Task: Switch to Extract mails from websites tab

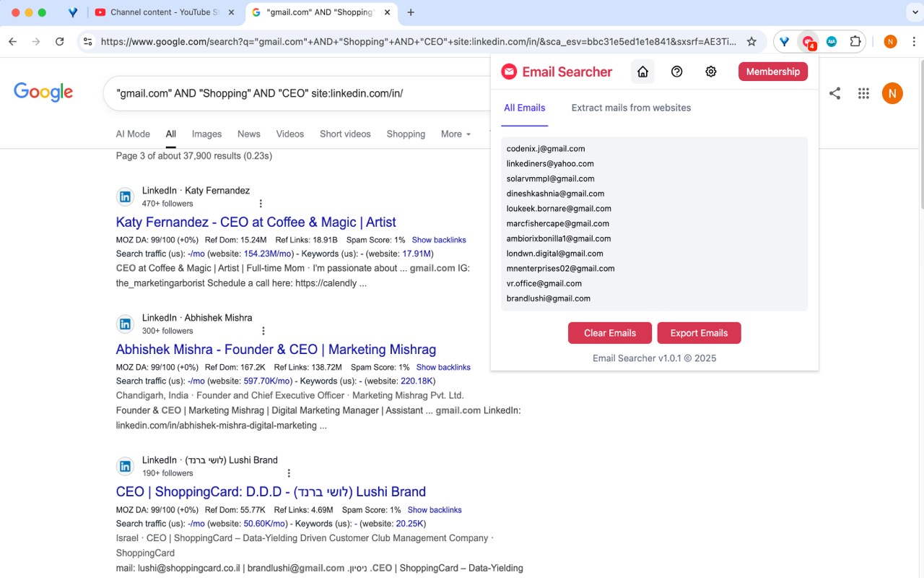Action: [x=630, y=107]
